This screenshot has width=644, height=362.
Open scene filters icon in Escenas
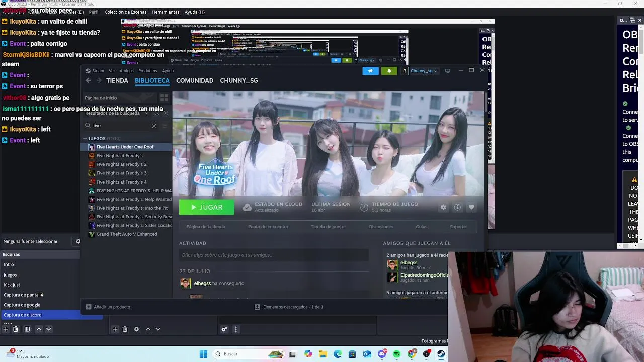click(x=27, y=329)
